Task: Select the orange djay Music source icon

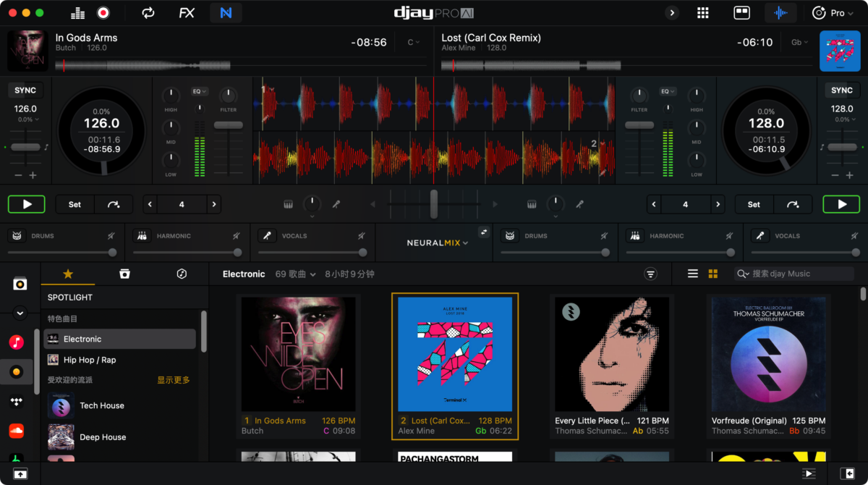Action: (16, 372)
